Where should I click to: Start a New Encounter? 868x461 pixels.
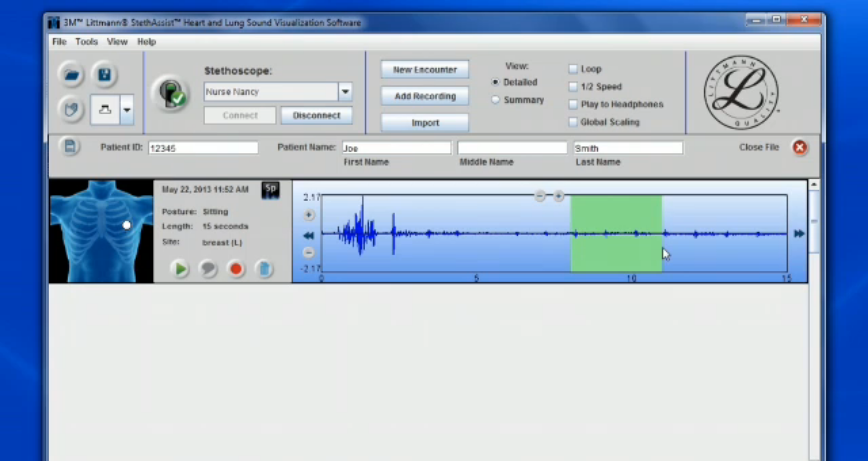point(425,70)
